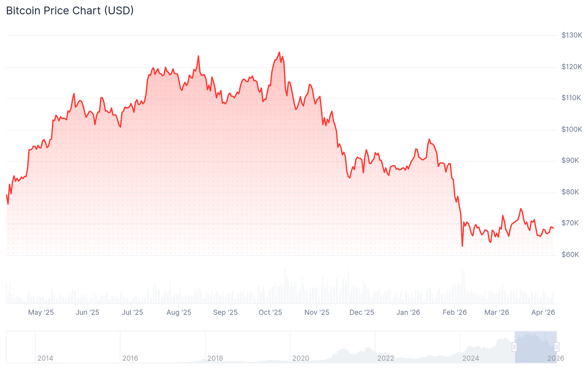Jump to 2016 in the navigator timeline
The width and height of the screenshot is (588, 372).
tap(130, 358)
